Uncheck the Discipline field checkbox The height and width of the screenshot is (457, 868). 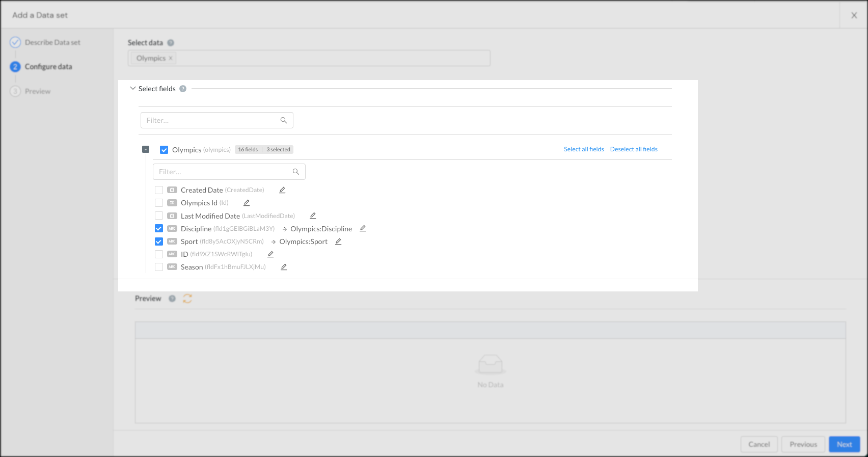point(159,229)
